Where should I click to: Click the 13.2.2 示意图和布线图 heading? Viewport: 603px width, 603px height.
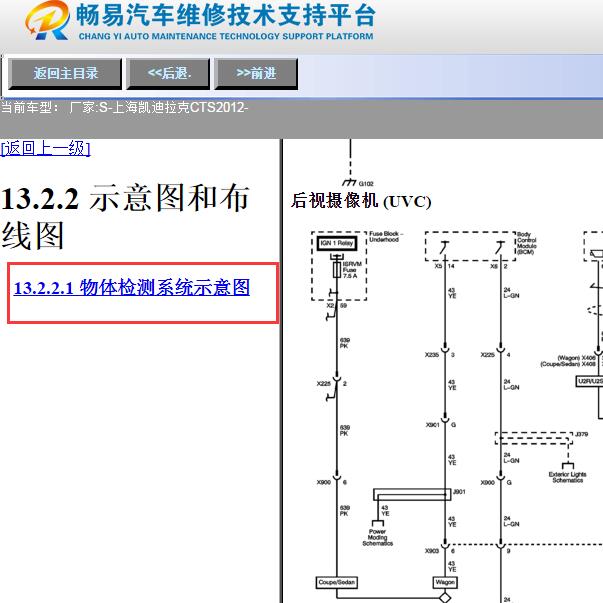tap(125, 217)
